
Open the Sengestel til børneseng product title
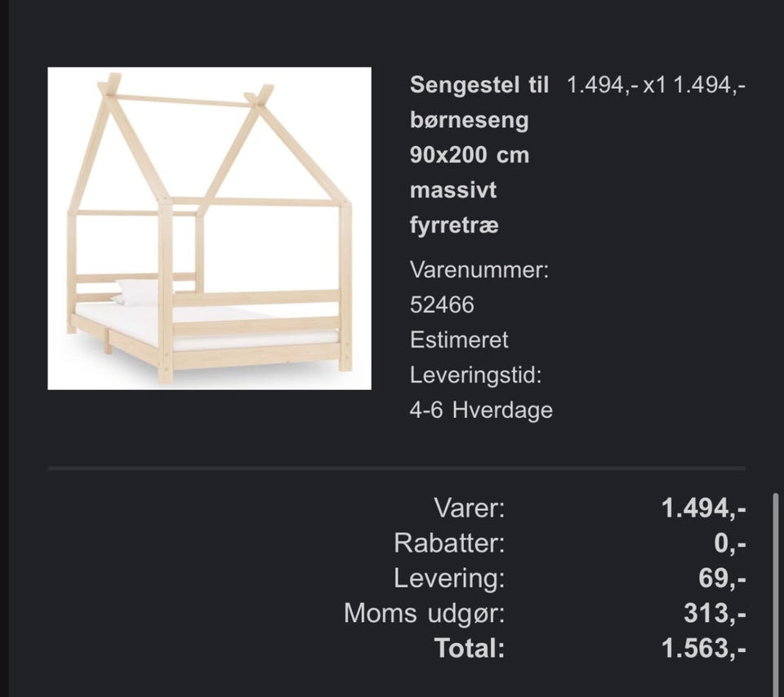[x=479, y=155]
